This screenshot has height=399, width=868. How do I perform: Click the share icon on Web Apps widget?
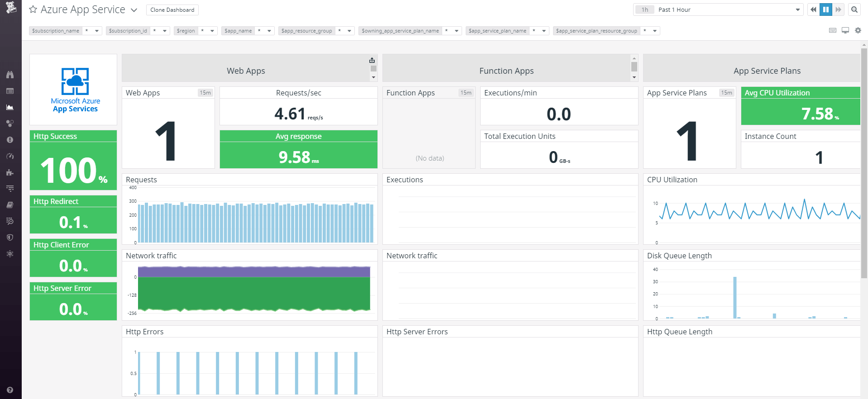[x=372, y=60]
